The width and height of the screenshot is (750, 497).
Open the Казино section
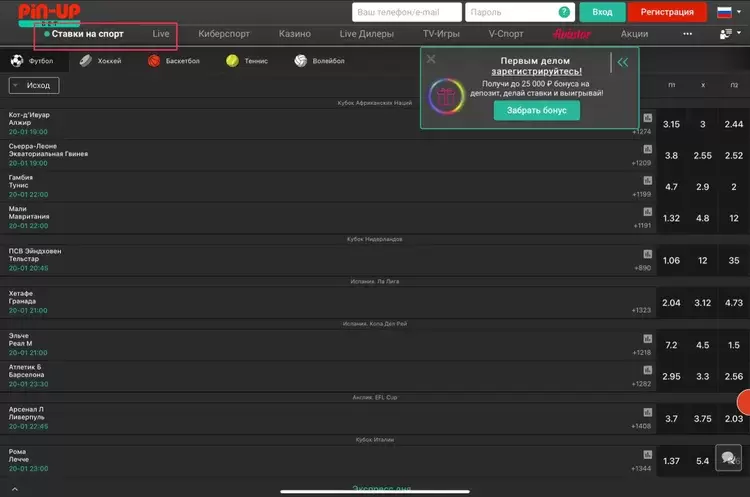[x=295, y=34]
